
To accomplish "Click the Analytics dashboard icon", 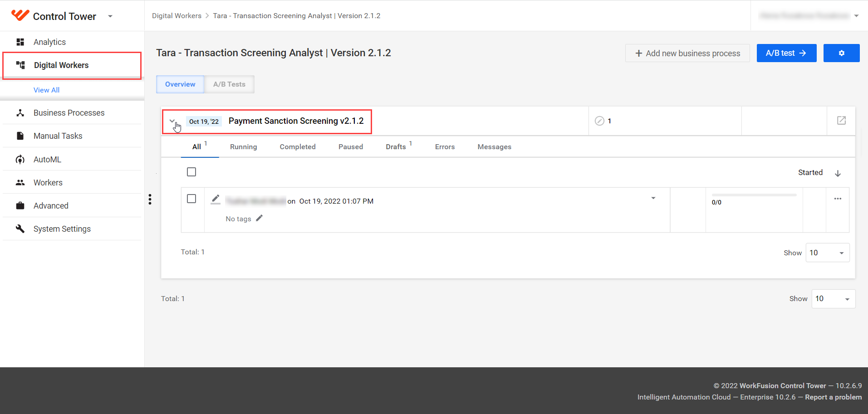I will point(20,42).
